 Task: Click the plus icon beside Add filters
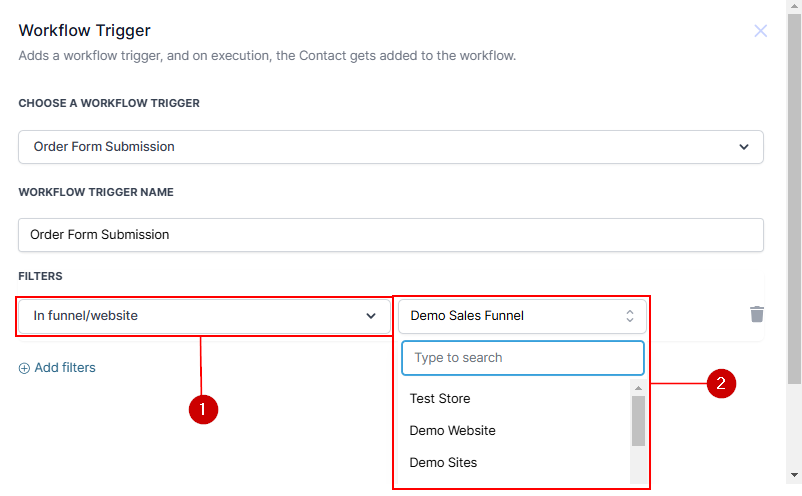[24, 368]
